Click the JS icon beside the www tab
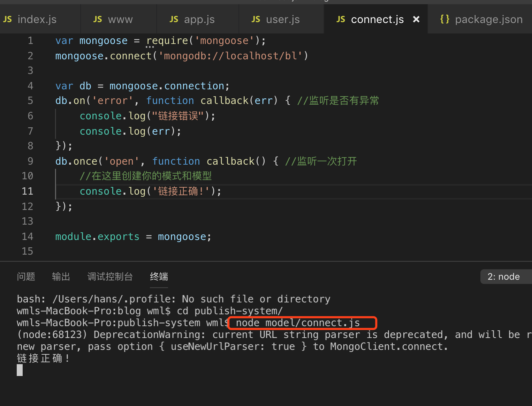532x406 pixels. coord(98,20)
